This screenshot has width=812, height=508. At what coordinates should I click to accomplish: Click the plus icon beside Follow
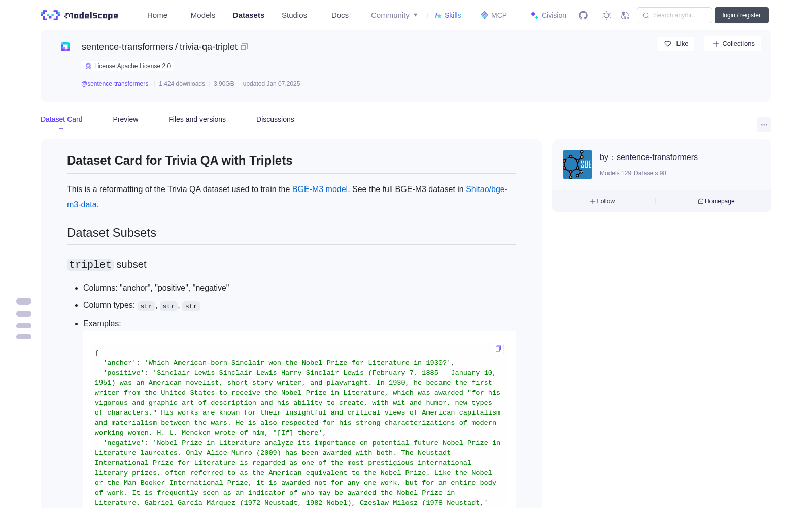coord(593,201)
